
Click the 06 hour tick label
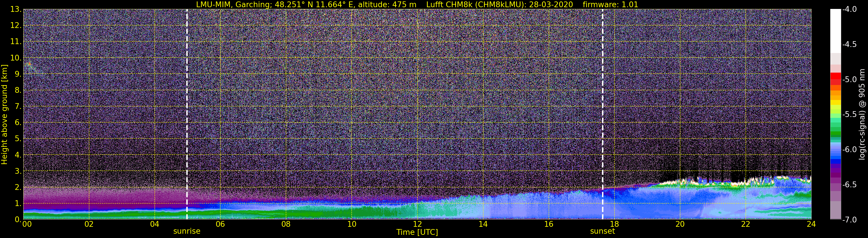click(x=220, y=224)
